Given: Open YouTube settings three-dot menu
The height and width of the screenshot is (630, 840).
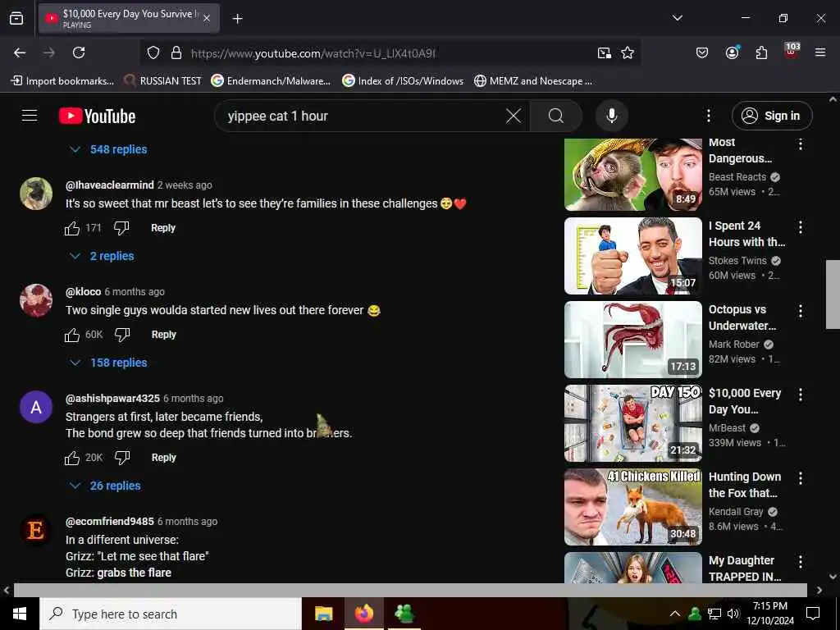Looking at the screenshot, I should coord(708,116).
